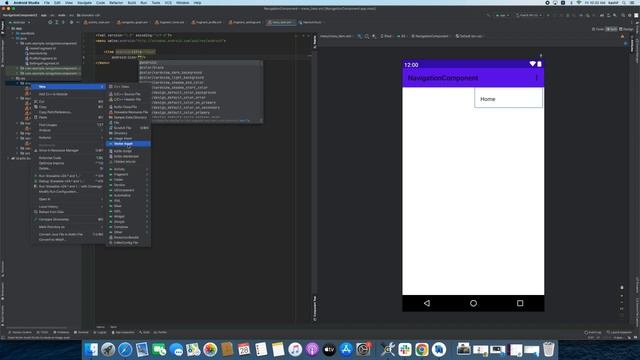
Task: Expand the Mark Directory as submenu arrow
Action: [102, 227]
